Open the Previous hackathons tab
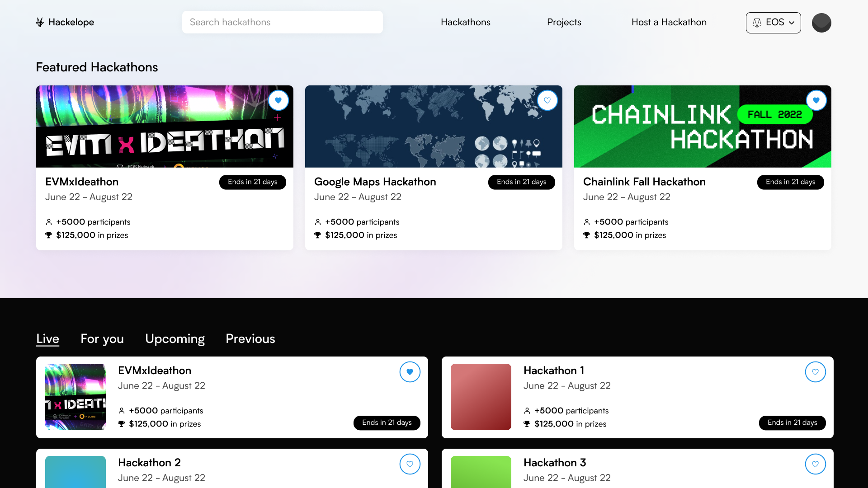Viewport: 868px width, 488px height. point(250,338)
